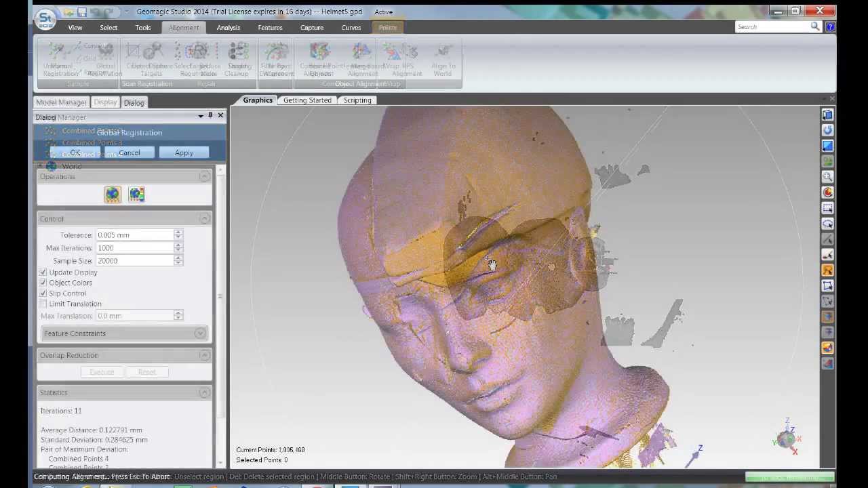
Task: Click the green progress bar in status bar
Action: (x=789, y=477)
